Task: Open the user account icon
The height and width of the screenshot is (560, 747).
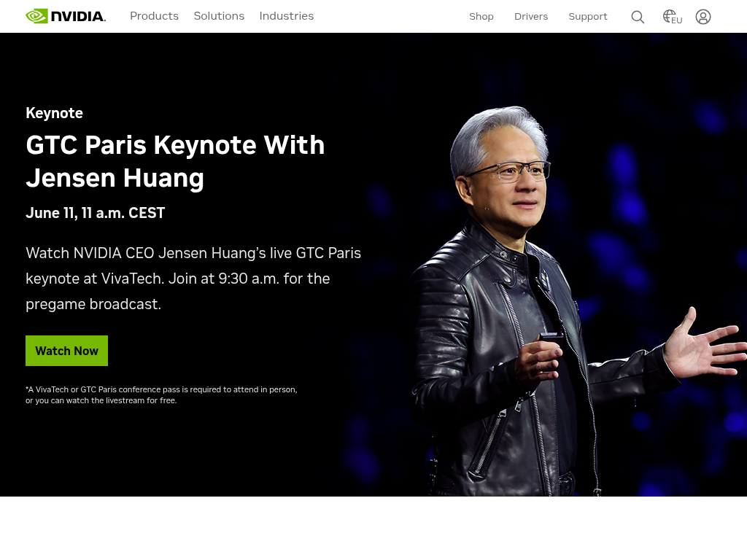Action: click(703, 17)
